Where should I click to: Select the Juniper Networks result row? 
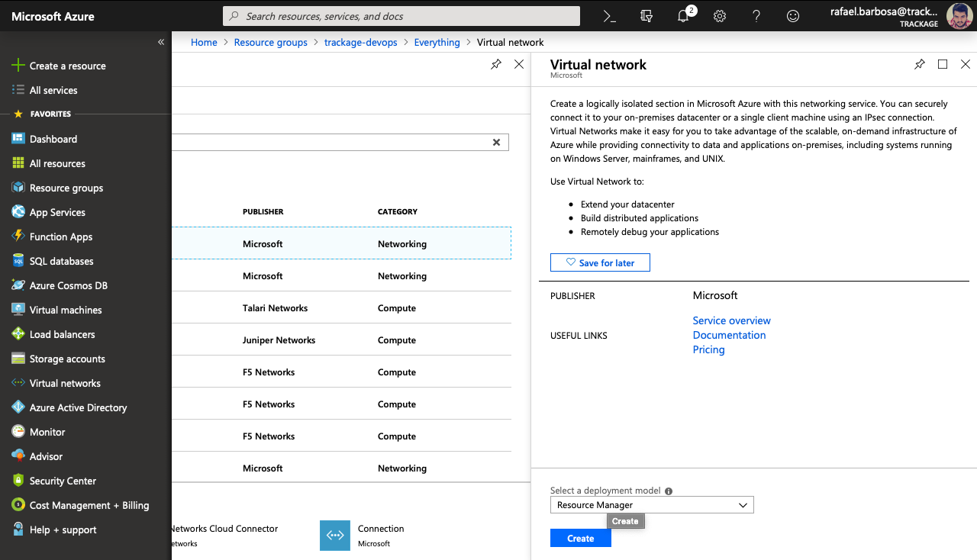point(342,340)
